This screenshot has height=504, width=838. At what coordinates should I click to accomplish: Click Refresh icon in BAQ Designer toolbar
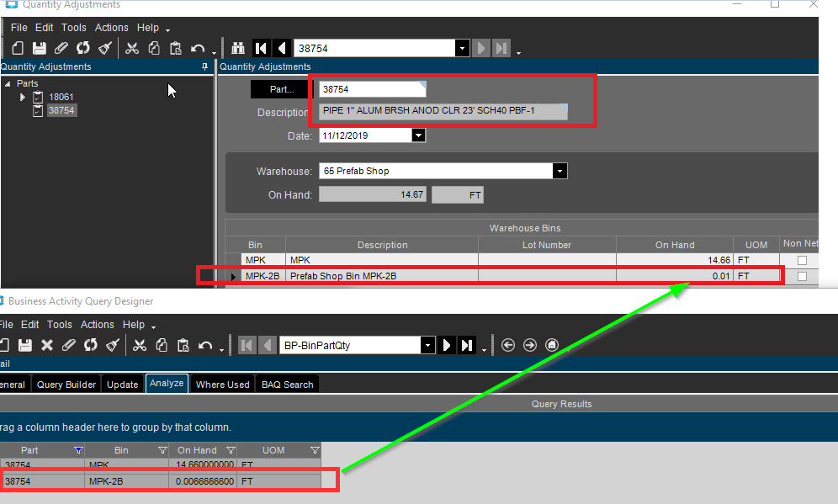(90, 345)
